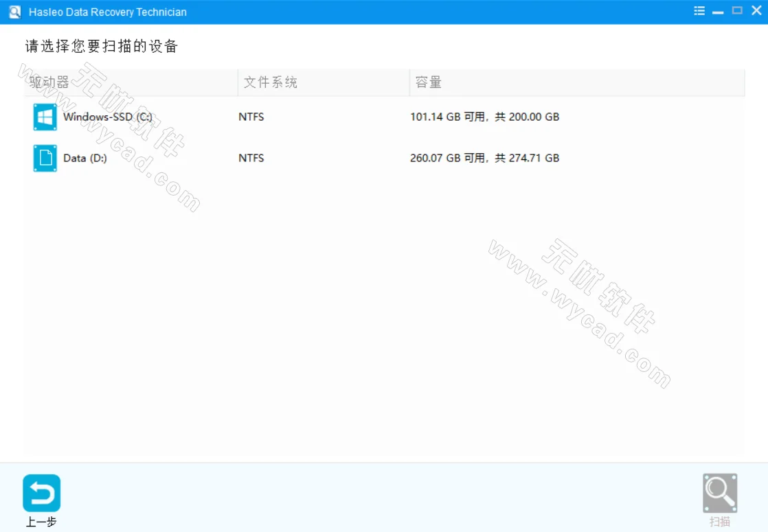Click the 驱动器 column header
This screenshot has height=532, width=768.
tap(48, 82)
